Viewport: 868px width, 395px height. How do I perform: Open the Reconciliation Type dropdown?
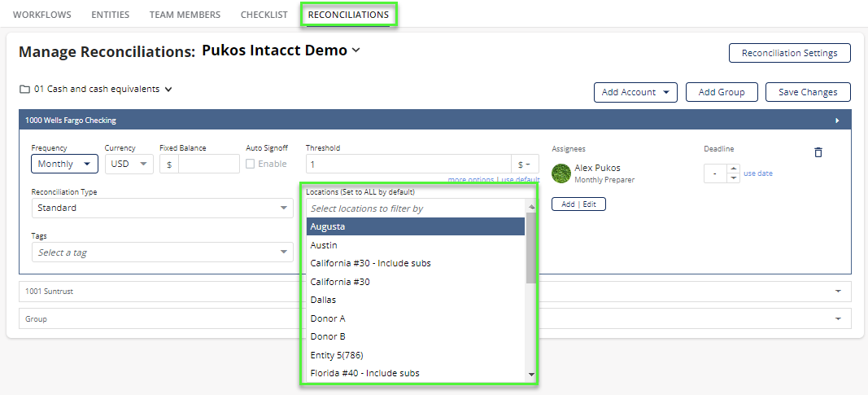(162, 208)
